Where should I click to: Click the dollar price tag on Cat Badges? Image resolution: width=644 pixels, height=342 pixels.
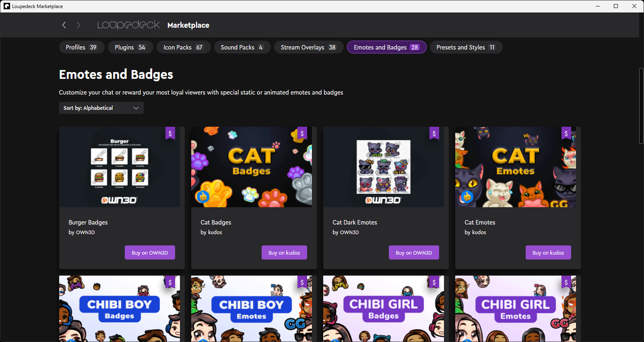(302, 133)
